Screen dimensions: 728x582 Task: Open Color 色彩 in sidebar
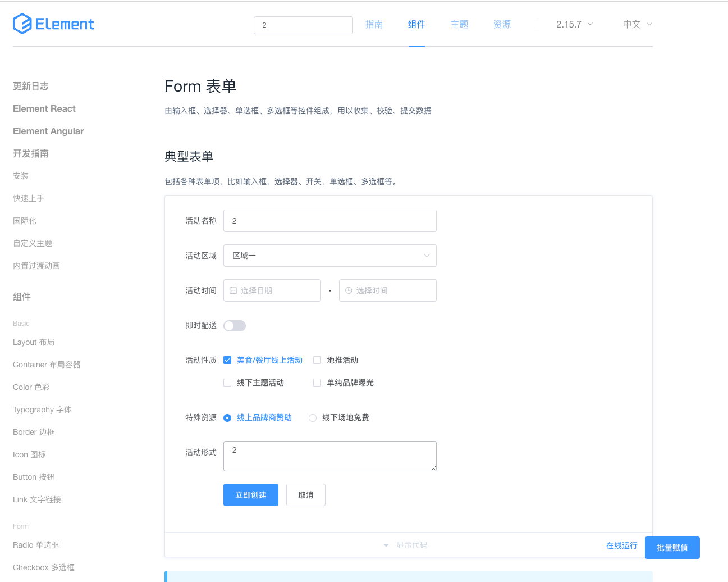click(31, 387)
